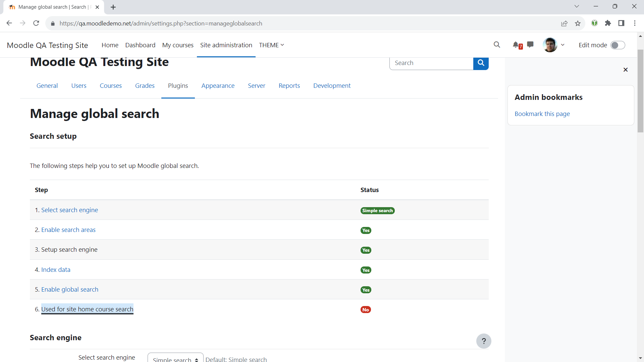Click the search magnifier icon in navbar
This screenshot has height=362, width=644.
(497, 45)
